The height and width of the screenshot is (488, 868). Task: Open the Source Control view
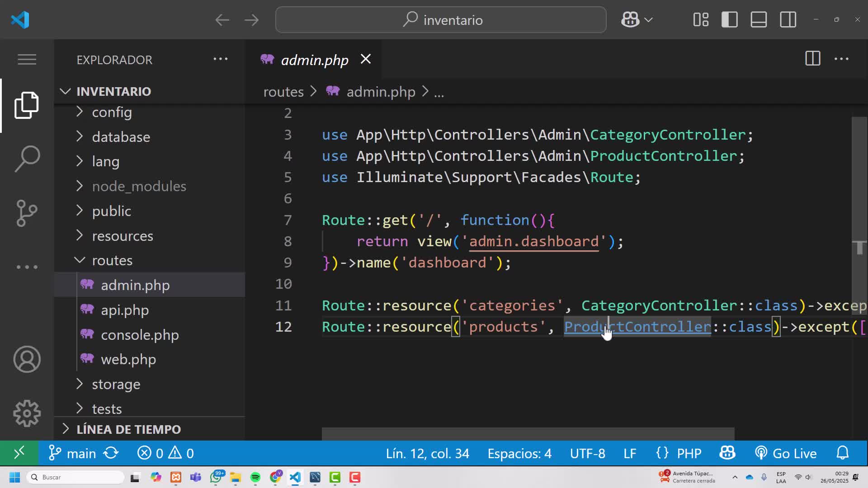(27, 213)
